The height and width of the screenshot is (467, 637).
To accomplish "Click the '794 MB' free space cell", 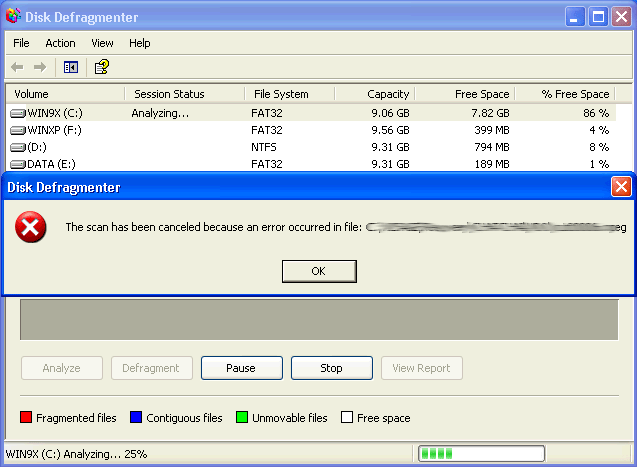I will click(492, 147).
